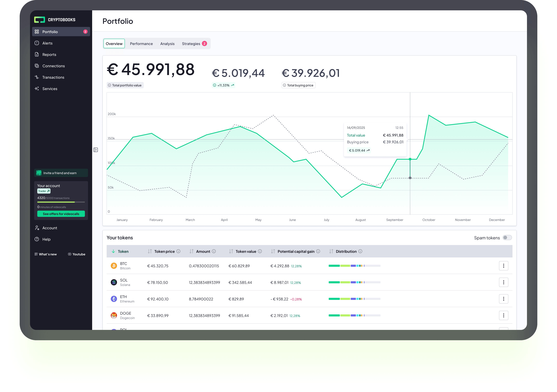Viewport: 557px width, 392px height.
Task: Open the Transactions sidebar item
Action: point(53,77)
